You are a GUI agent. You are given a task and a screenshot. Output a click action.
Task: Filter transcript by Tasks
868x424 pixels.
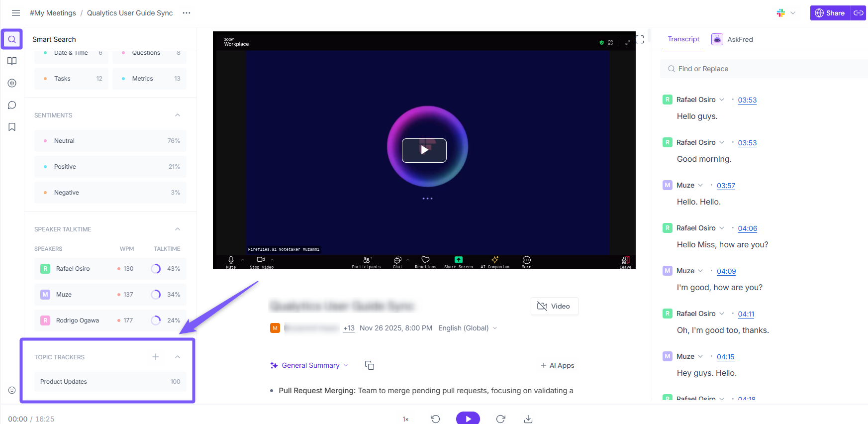click(x=71, y=79)
